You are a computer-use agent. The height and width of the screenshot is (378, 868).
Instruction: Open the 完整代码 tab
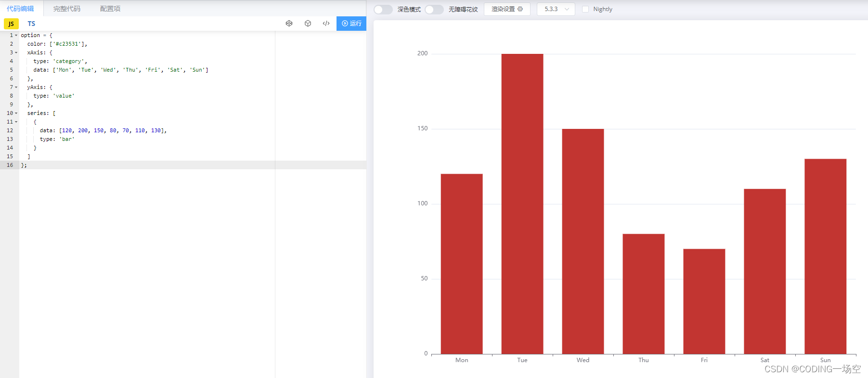click(x=67, y=9)
